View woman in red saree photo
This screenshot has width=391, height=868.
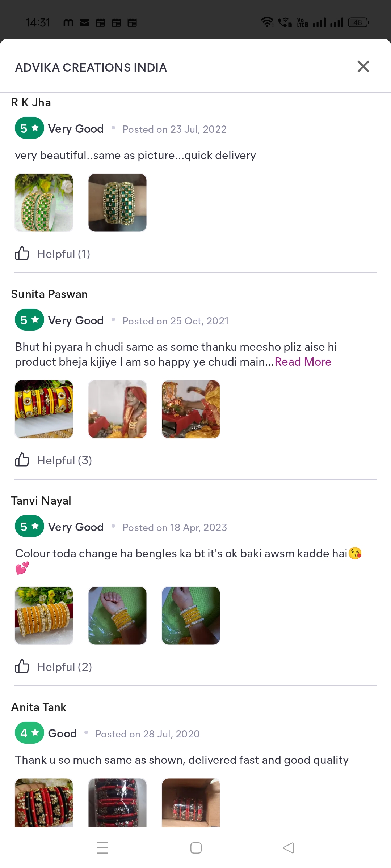(x=118, y=409)
